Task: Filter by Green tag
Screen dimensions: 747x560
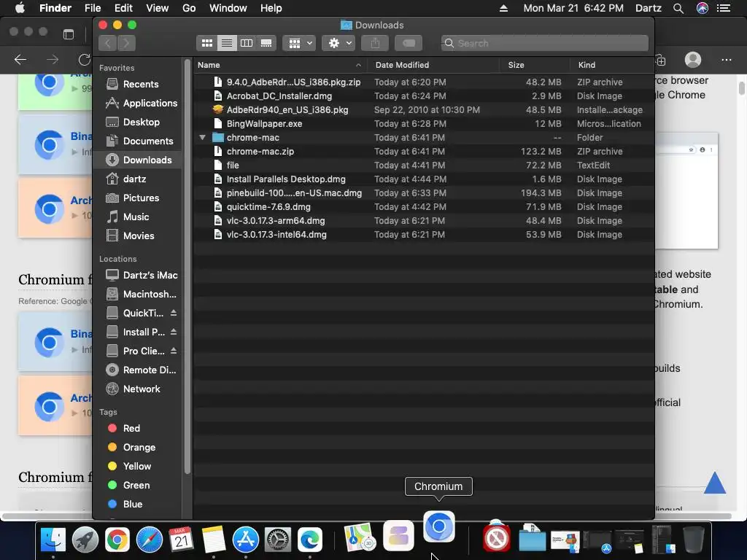Action: point(138,485)
